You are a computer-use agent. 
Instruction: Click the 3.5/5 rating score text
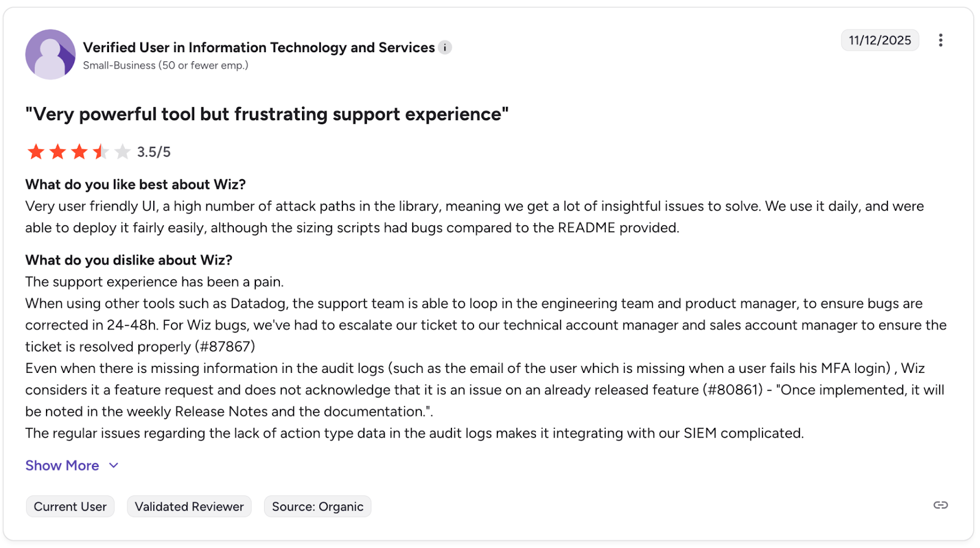(x=154, y=152)
